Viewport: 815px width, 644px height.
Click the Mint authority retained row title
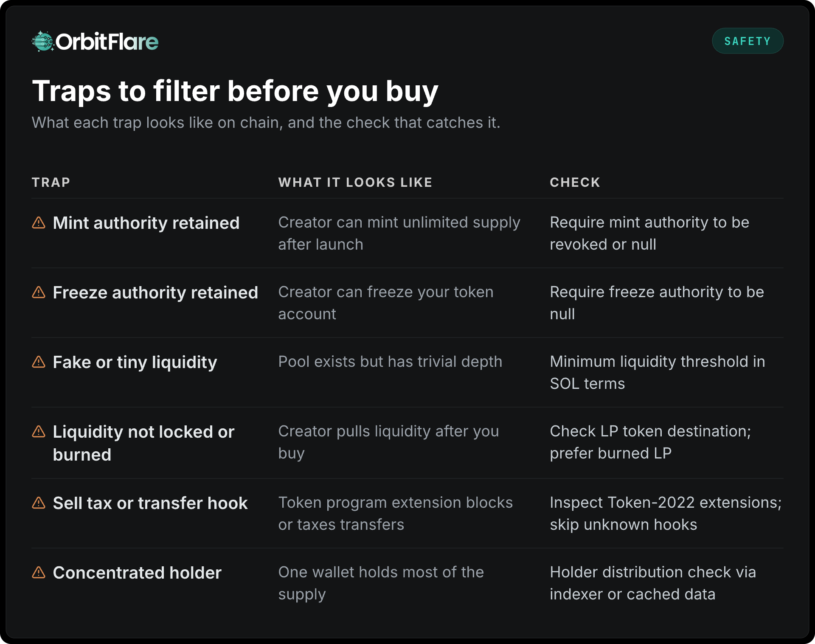coord(146,223)
